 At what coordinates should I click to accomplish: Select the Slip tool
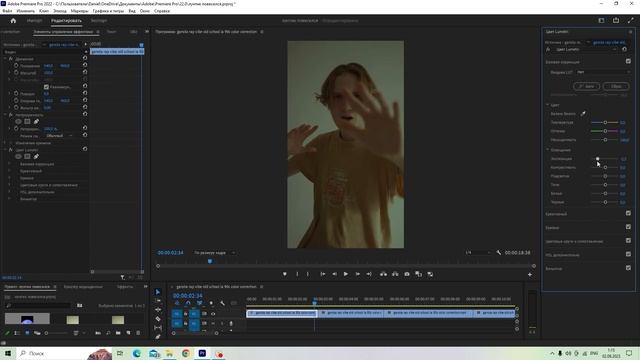pyautogui.click(x=158, y=328)
